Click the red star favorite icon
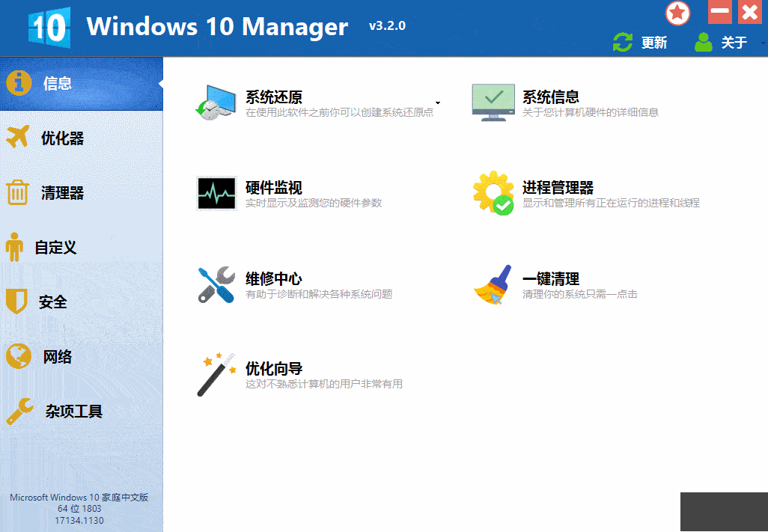The height and width of the screenshot is (532, 768). 677,13
